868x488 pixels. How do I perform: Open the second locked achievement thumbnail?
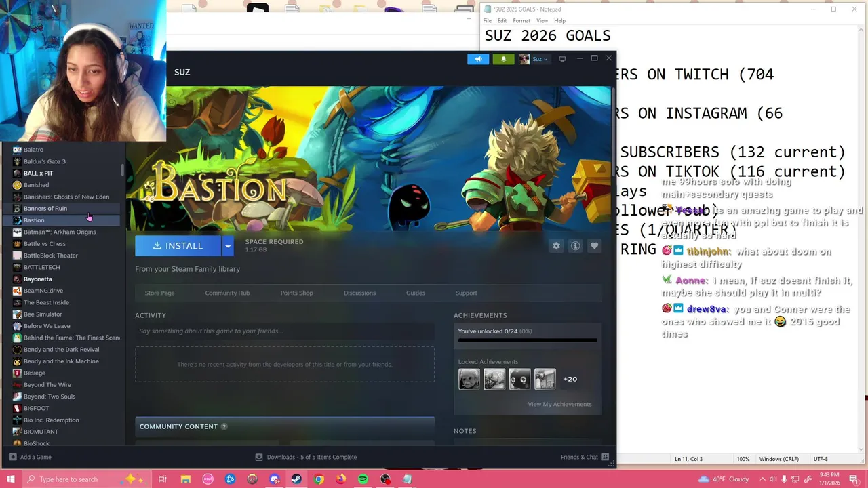point(494,379)
